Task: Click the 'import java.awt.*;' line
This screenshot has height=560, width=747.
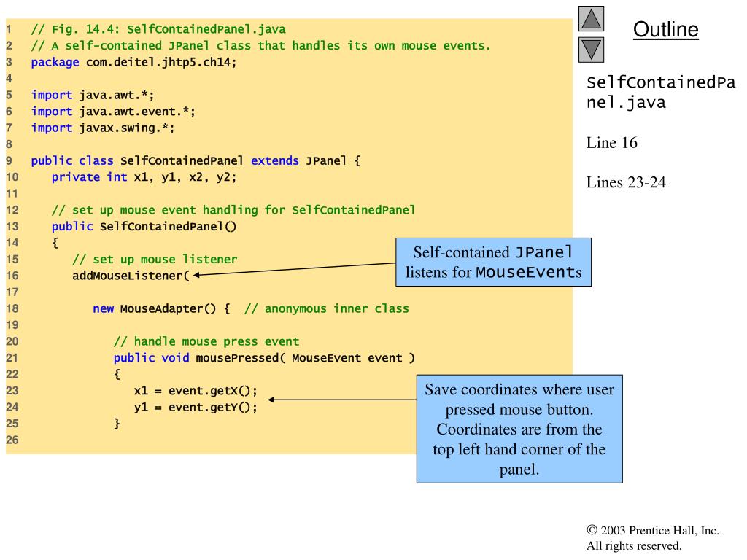Action: (x=93, y=96)
